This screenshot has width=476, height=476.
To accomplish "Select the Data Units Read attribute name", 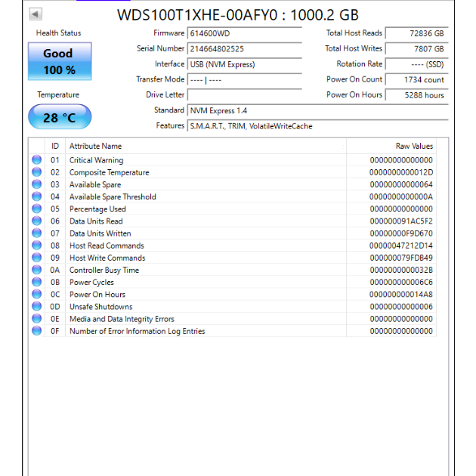I will pyautogui.click(x=96, y=221).
